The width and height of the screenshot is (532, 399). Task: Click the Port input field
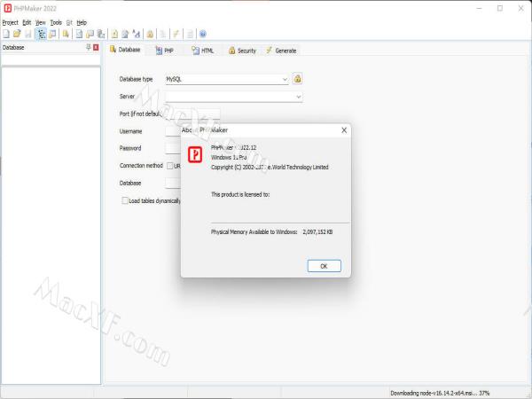(192, 114)
